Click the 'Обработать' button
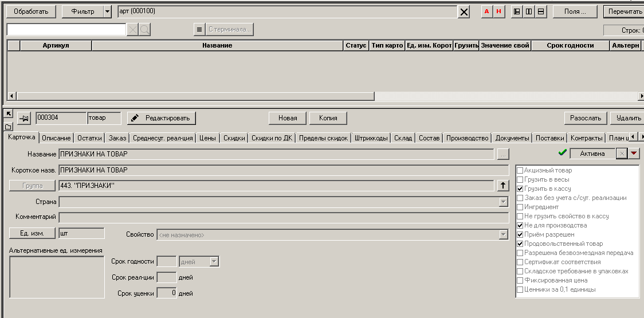Screen dimensions: 644x318 31,12
